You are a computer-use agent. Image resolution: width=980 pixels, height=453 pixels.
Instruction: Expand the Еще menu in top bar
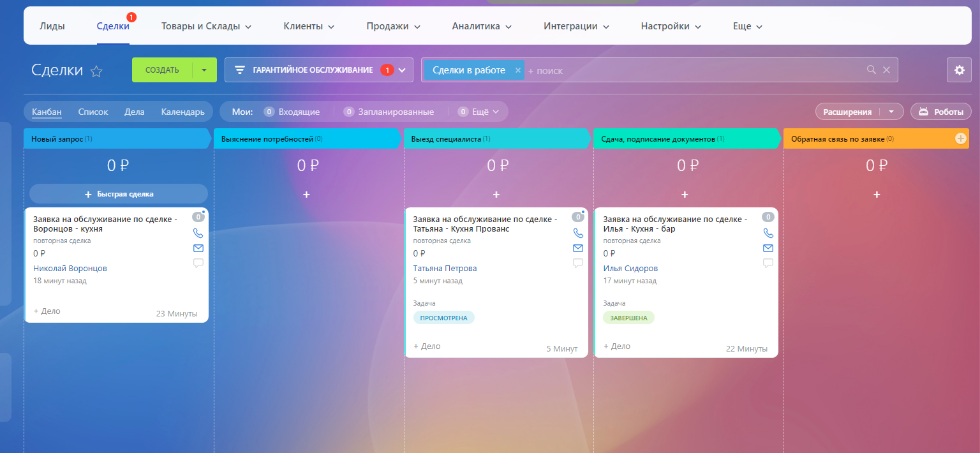(759, 27)
